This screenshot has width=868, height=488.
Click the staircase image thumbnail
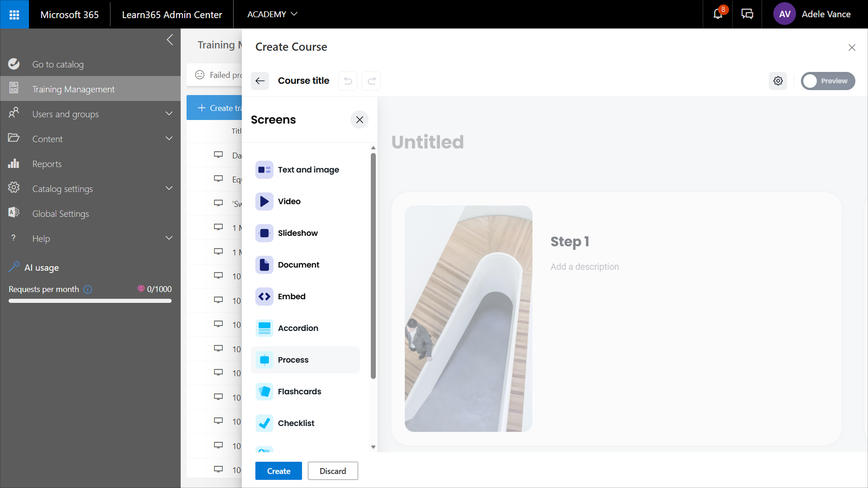point(468,319)
